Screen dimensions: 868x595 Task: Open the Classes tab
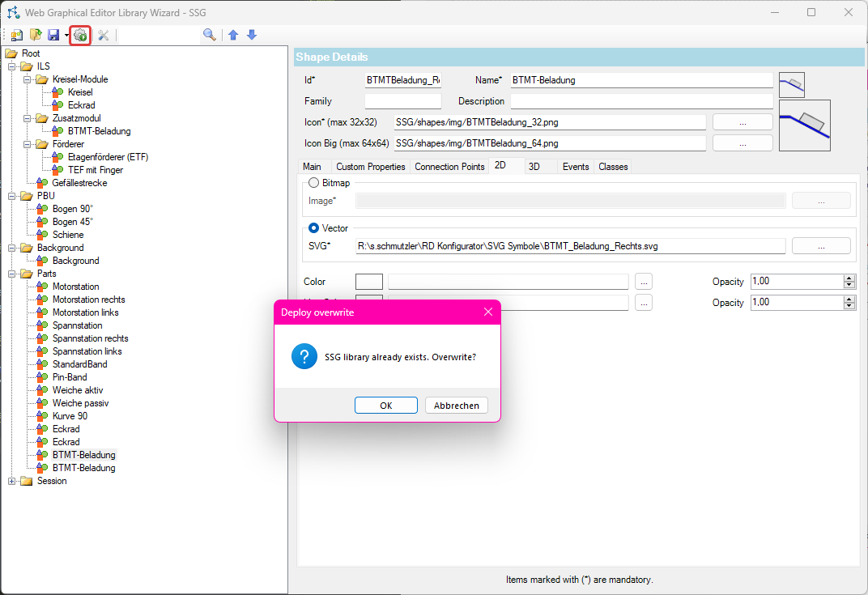613,167
